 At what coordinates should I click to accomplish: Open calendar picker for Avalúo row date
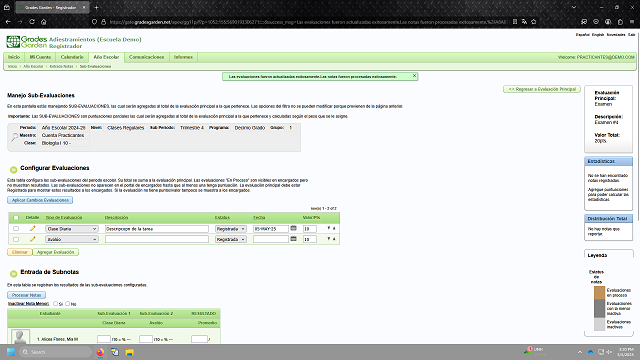(293, 239)
